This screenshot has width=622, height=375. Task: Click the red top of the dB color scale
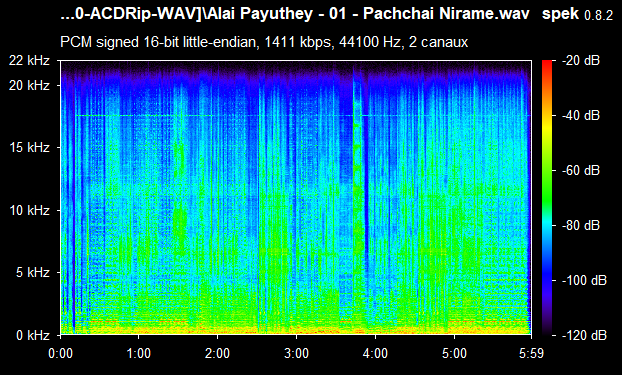point(547,63)
